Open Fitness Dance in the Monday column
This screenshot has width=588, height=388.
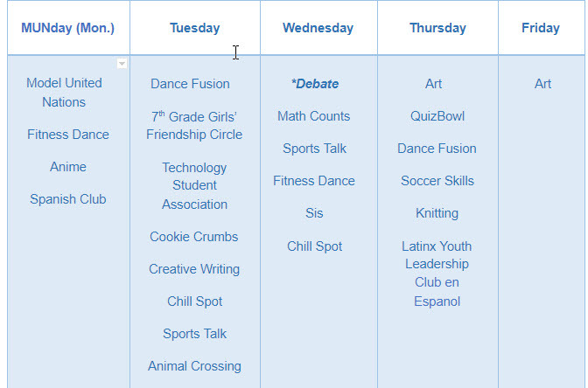pyautogui.click(x=68, y=135)
